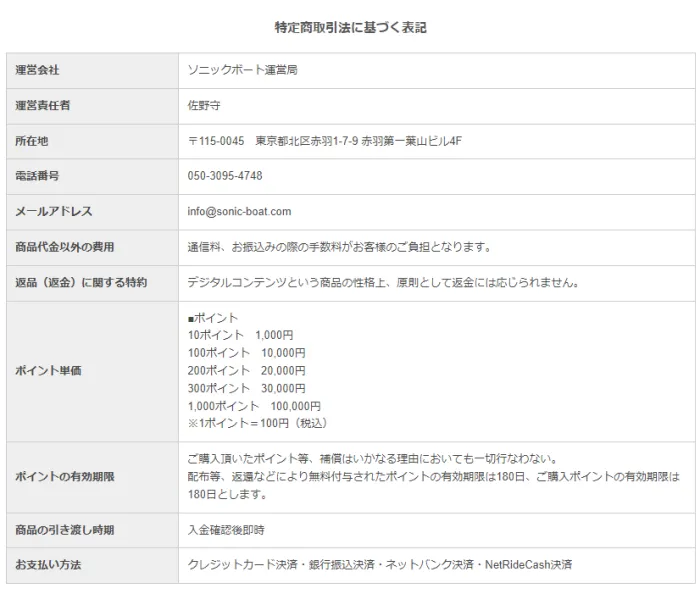This screenshot has height=605, width=700.
Task: Select the name 佐野守
Action: click(204, 105)
